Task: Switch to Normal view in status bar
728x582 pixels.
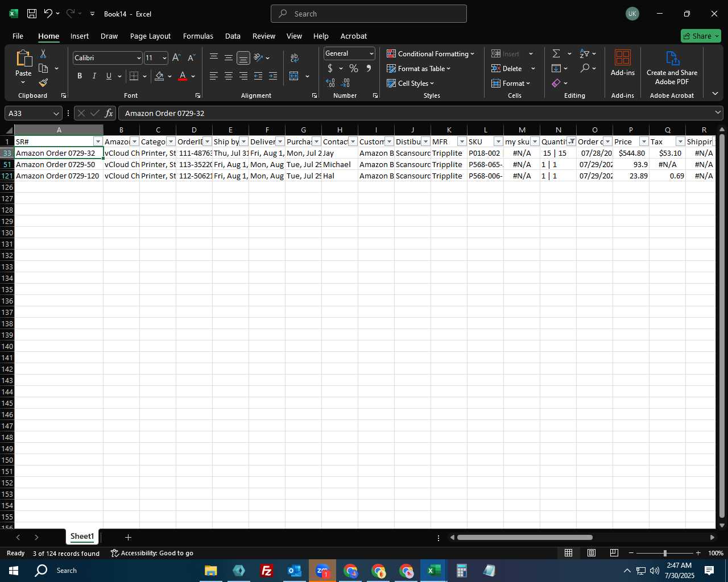Action: point(568,553)
